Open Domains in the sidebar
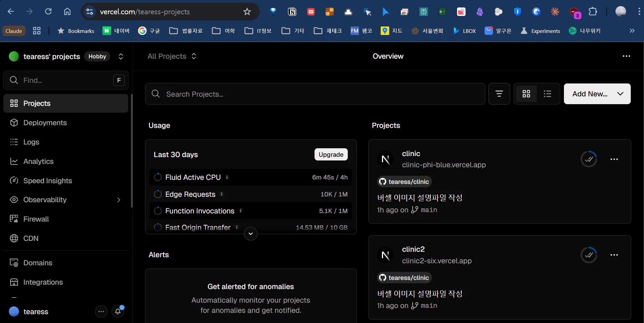Image resolution: width=644 pixels, height=323 pixels. (x=65, y=263)
